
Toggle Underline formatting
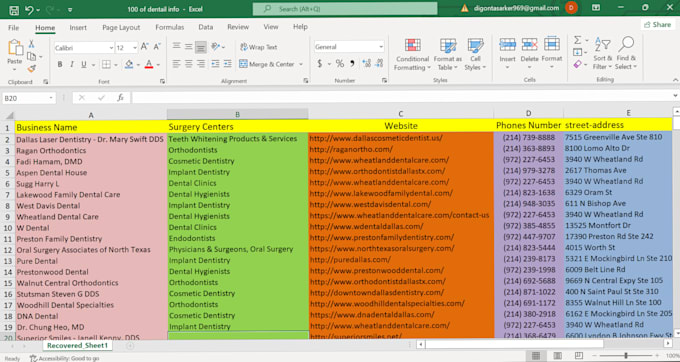[84, 64]
